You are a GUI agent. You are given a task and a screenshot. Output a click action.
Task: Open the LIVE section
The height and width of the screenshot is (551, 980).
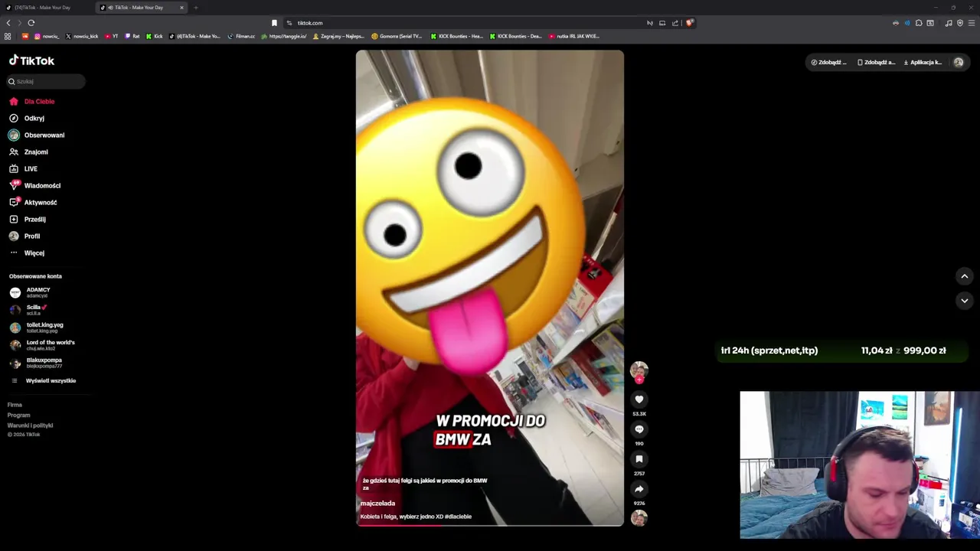click(23, 168)
